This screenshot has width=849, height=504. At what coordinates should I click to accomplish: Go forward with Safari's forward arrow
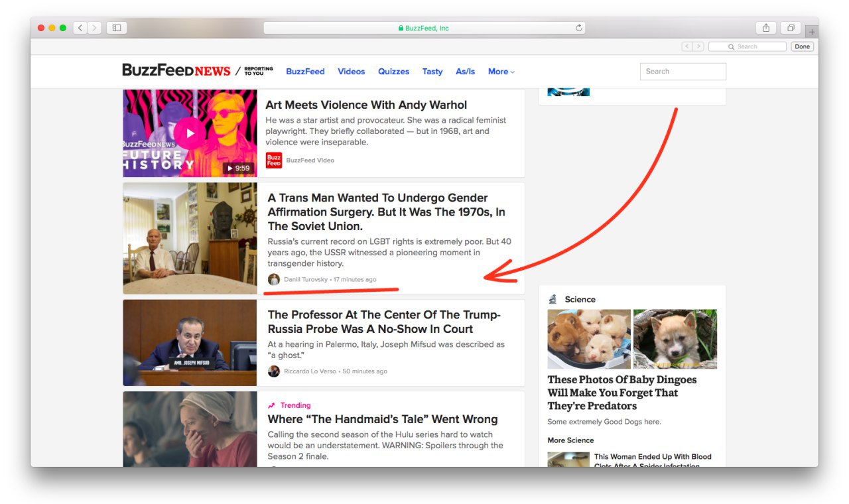click(95, 28)
